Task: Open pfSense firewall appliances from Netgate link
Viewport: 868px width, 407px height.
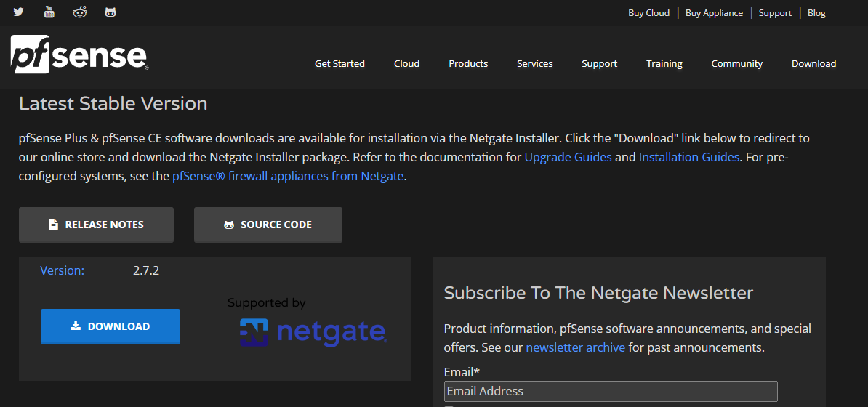Action: point(288,177)
